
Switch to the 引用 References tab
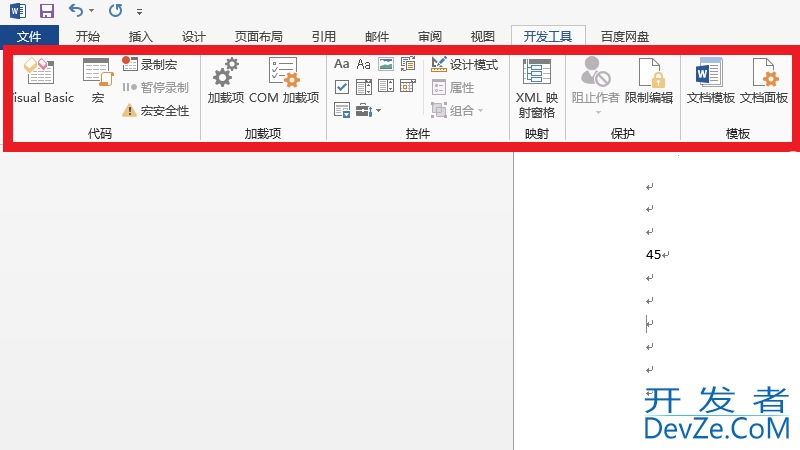click(x=324, y=36)
